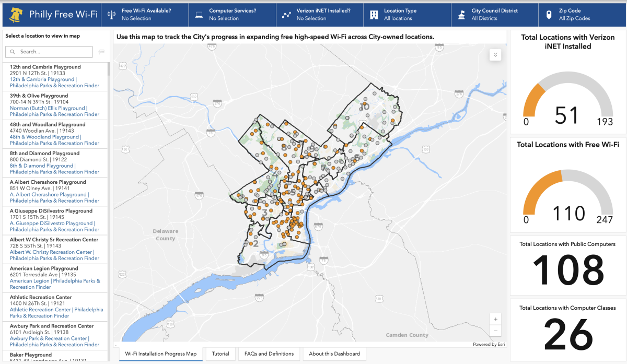Select American Legion Playground list entry
This screenshot has height=364, width=627.
[55, 277]
